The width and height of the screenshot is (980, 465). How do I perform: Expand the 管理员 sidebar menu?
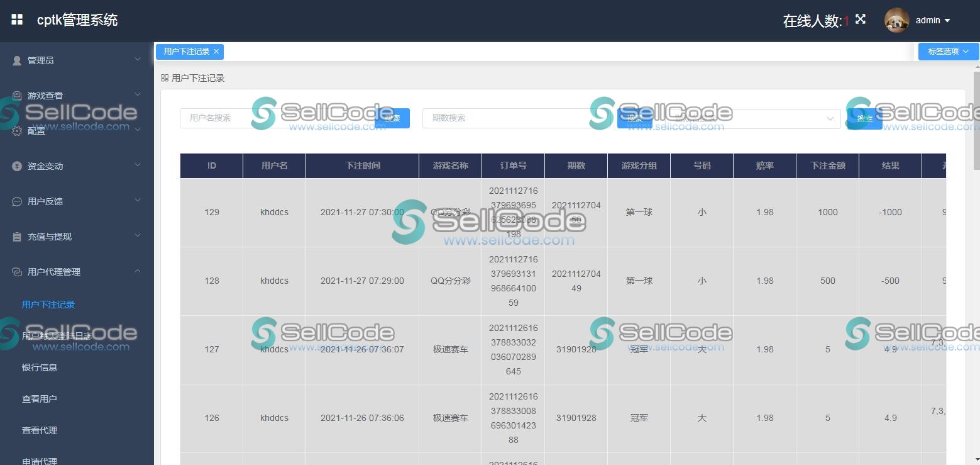(77, 60)
